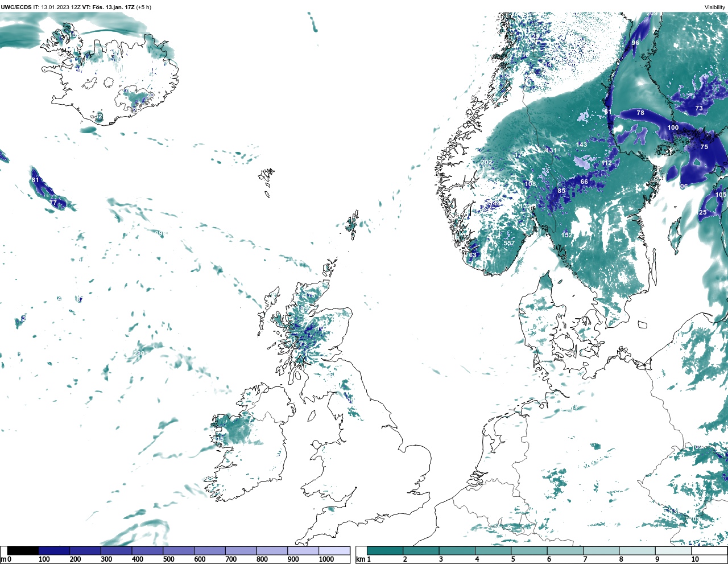Click the '73' visibility value on map
The image size is (728, 564).
[699, 108]
